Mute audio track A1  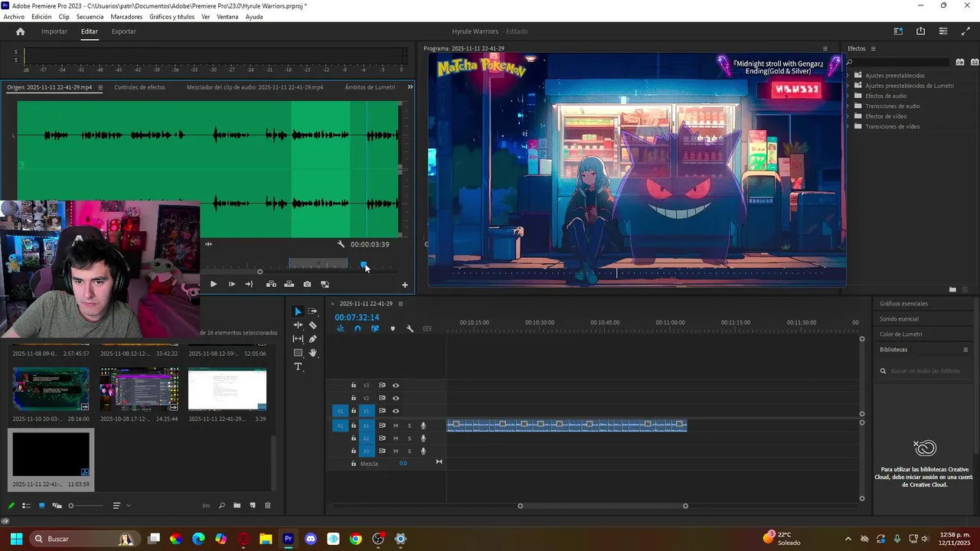396,425
